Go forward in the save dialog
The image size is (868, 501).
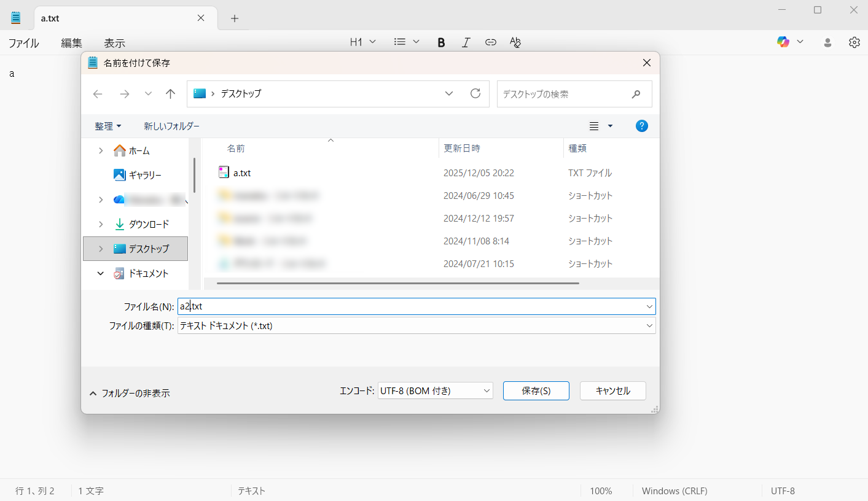[x=125, y=94]
